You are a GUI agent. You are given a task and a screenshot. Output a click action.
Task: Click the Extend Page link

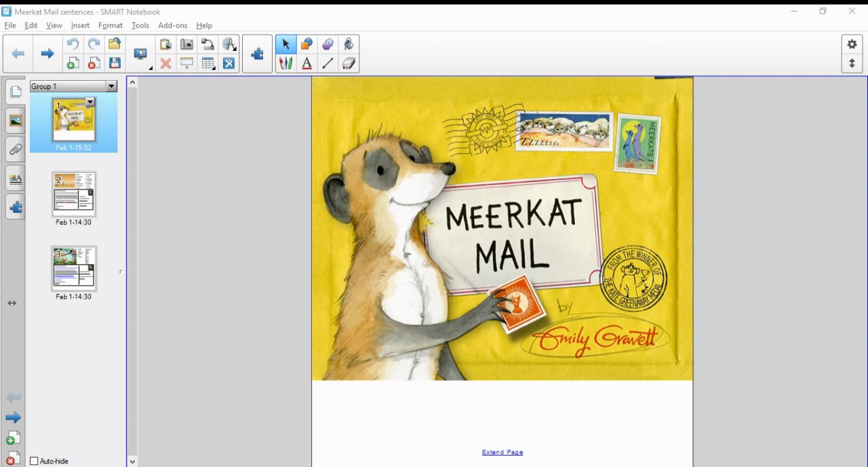point(502,452)
